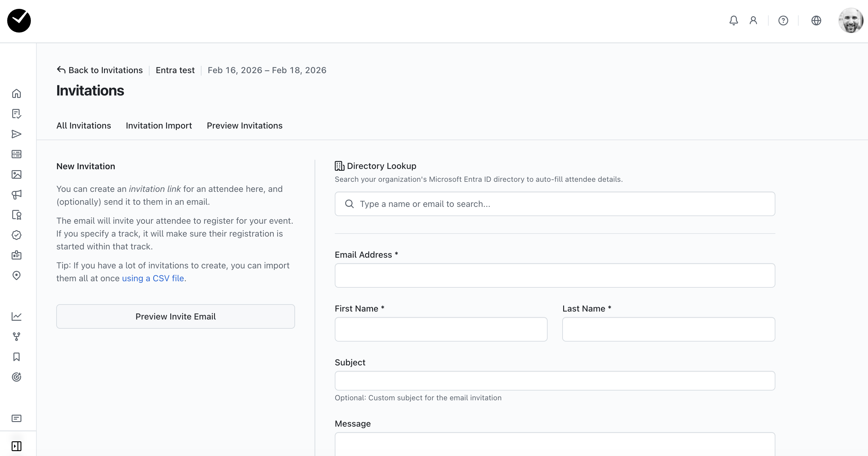
Task: Click the home icon in the sidebar
Action: [x=16, y=93]
